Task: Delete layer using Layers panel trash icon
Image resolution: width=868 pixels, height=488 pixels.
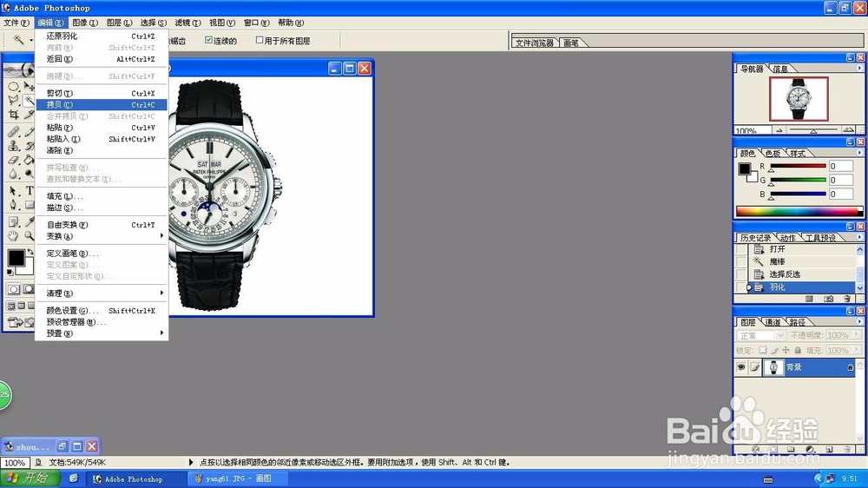Action: [x=847, y=449]
